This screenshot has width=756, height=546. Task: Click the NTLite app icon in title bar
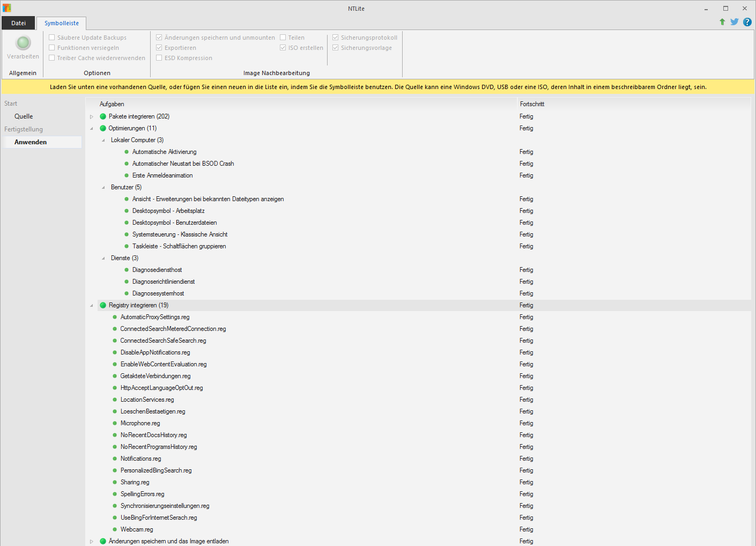6,8
